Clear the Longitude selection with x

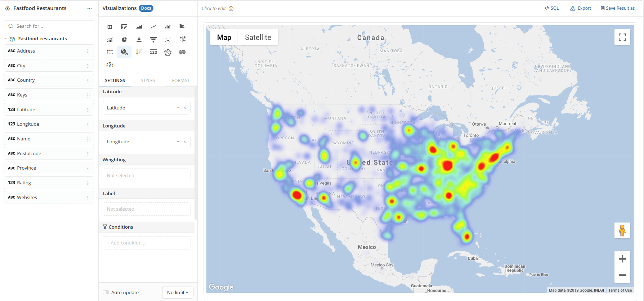point(185,141)
